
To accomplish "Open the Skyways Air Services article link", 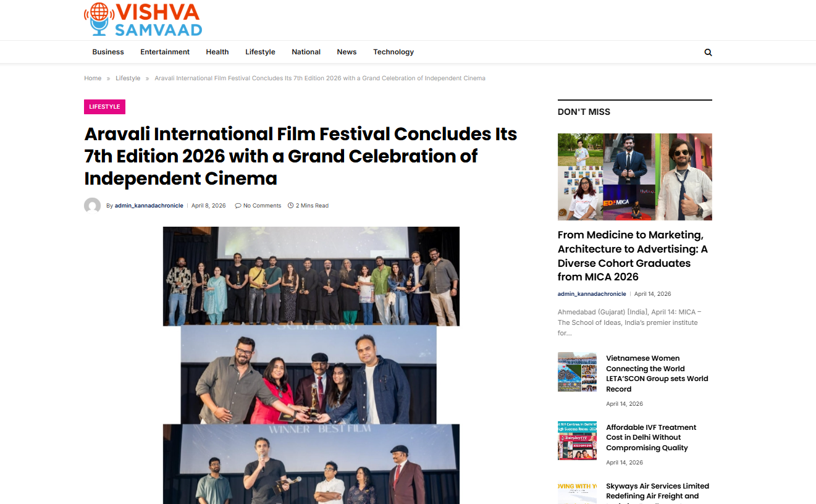I will coord(657,491).
